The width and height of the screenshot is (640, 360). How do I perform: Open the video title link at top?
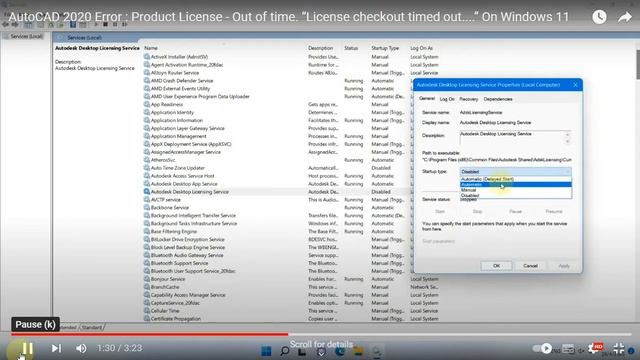pos(288,17)
